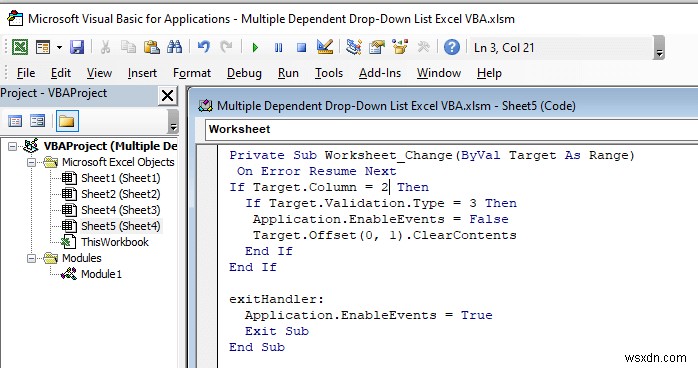Image resolution: width=698 pixels, height=368 pixels.
Task: Select Sheet5 (Sheet4) in project tree
Action: click(x=121, y=226)
